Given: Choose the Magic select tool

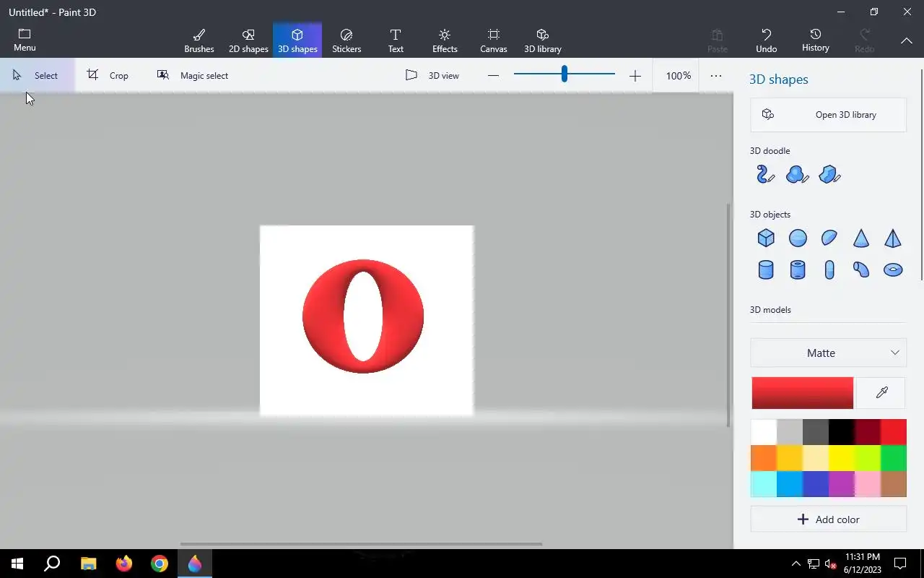Looking at the screenshot, I should coord(193,75).
